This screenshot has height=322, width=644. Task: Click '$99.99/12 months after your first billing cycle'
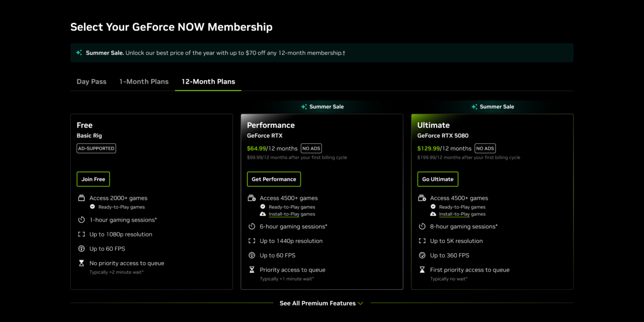click(297, 157)
